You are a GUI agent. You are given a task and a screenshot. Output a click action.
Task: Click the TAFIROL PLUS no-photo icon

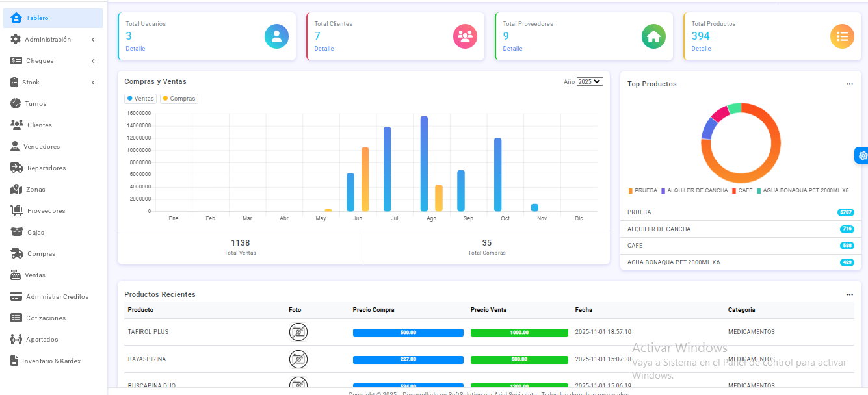tap(298, 332)
